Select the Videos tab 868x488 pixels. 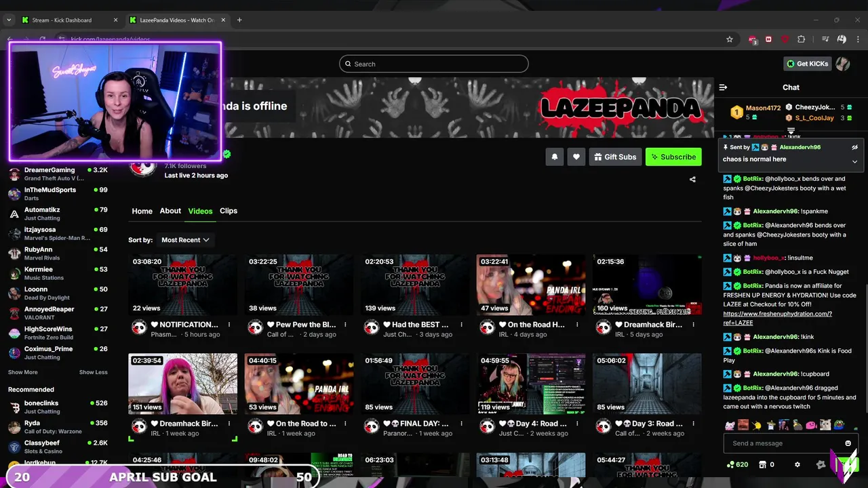pos(200,211)
